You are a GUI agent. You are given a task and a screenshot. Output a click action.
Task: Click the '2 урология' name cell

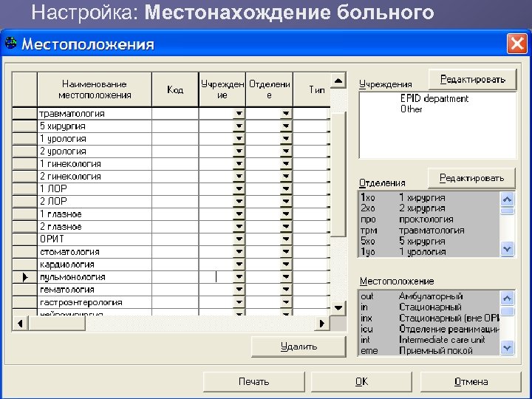point(95,151)
